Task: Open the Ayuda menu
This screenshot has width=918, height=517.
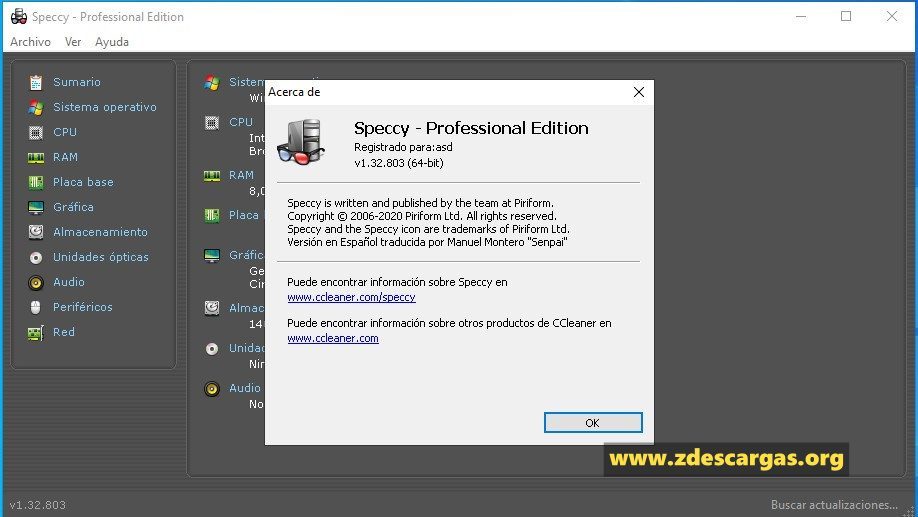Action: click(x=112, y=42)
